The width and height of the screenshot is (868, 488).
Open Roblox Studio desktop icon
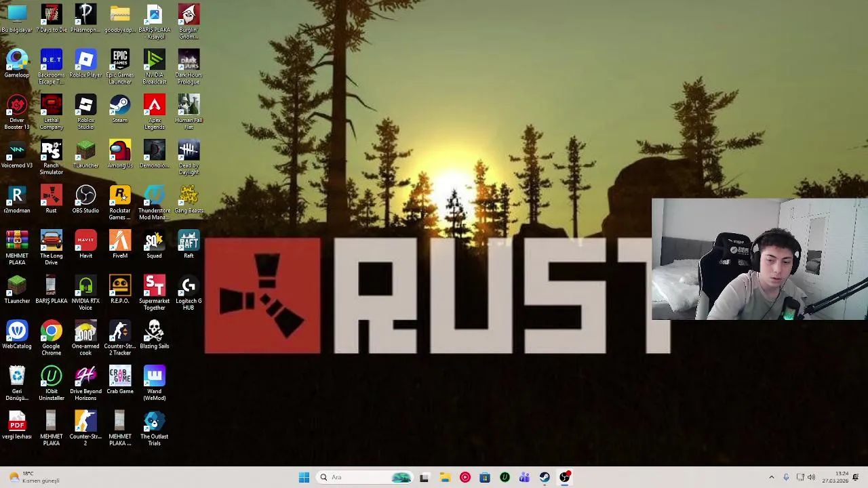click(x=85, y=113)
